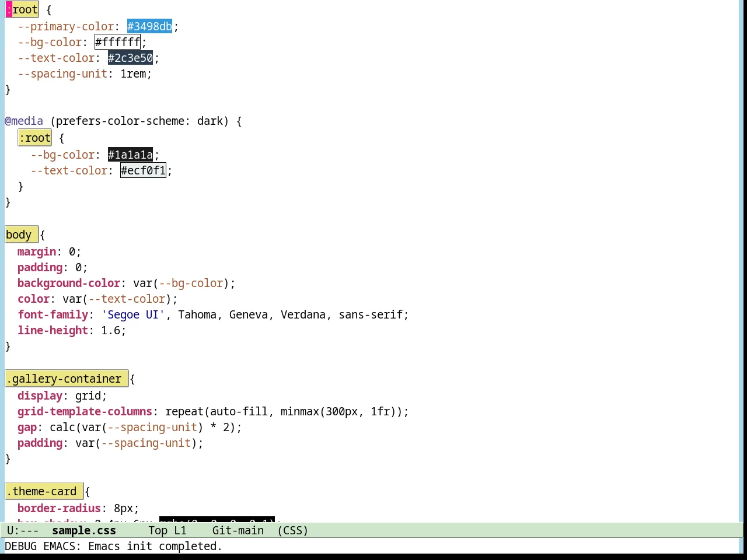Click the #3498db primary color swatch
Image resolution: width=747 pixels, height=560 pixels.
point(149,26)
